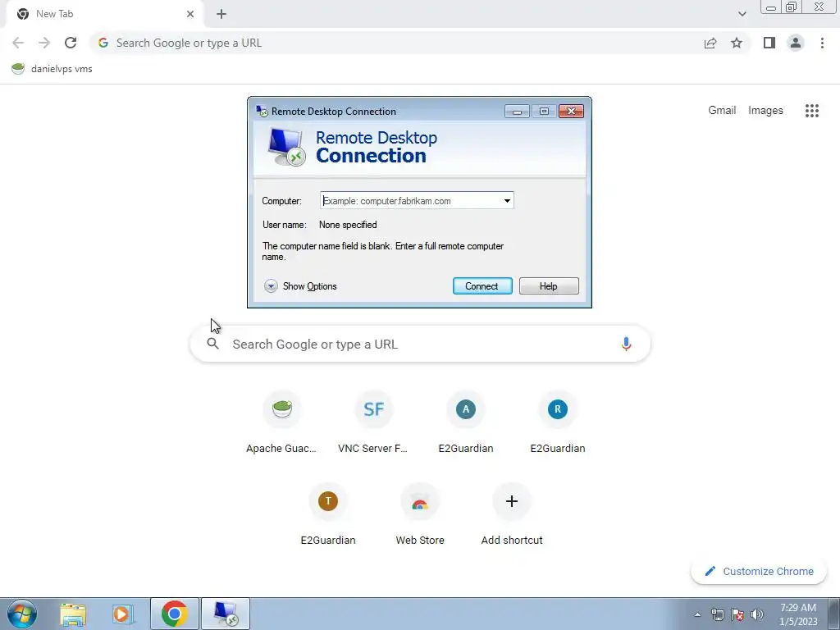Image resolution: width=840 pixels, height=630 pixels.
Task: Expand Show Options in Remote Desktop Connection
Action: [x=300, y=286]
